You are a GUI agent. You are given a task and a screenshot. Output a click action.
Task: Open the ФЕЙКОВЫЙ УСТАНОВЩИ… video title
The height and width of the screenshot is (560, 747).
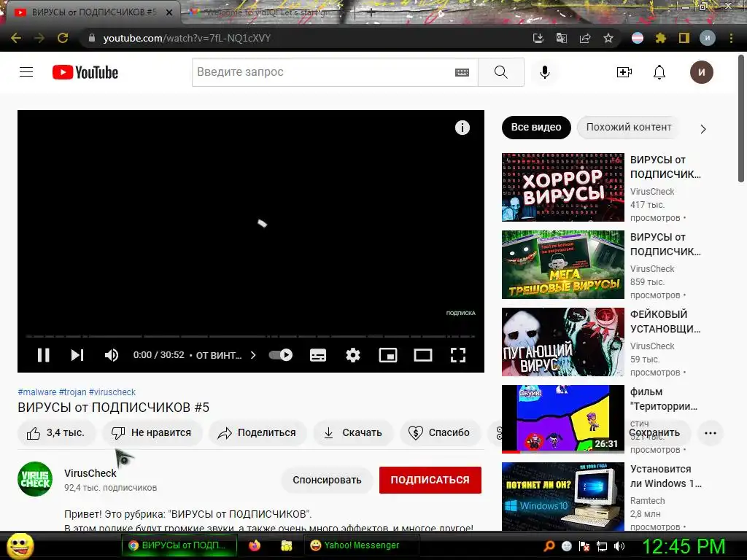[665, 322]
